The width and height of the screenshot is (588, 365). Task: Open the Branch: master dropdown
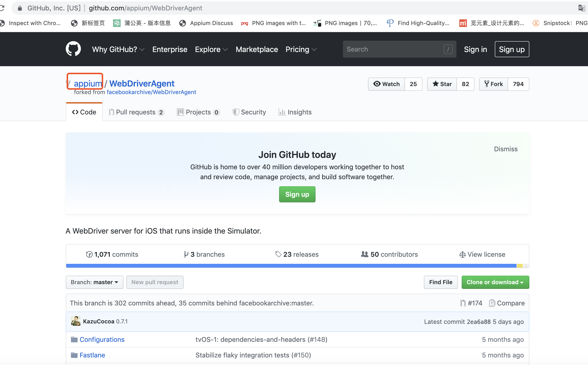click(x=94, y=282)
